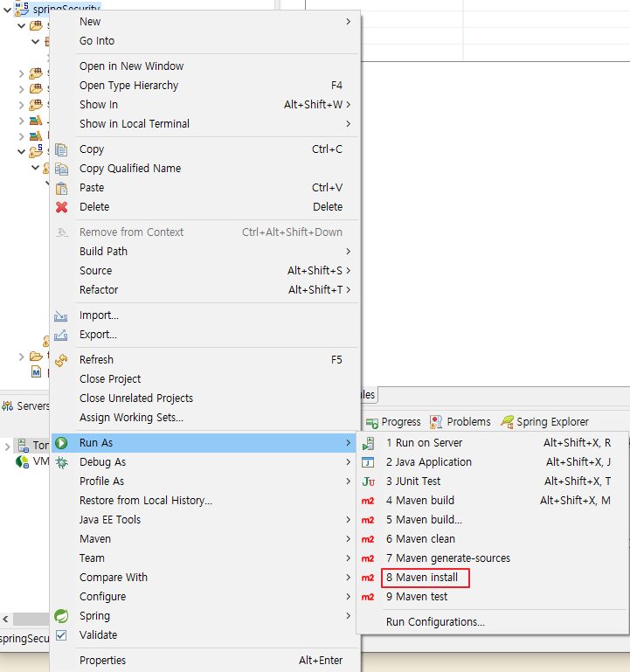Click the pom file M icon in tree
Image resolution: width=630 pixels, height=672 pixels.
click(x=37, y=372)
